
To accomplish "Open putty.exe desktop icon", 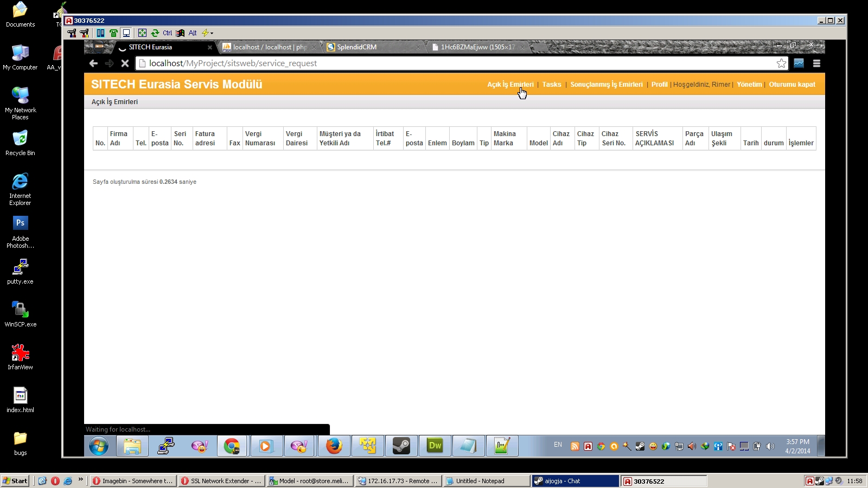I will (x=20, y=272).
